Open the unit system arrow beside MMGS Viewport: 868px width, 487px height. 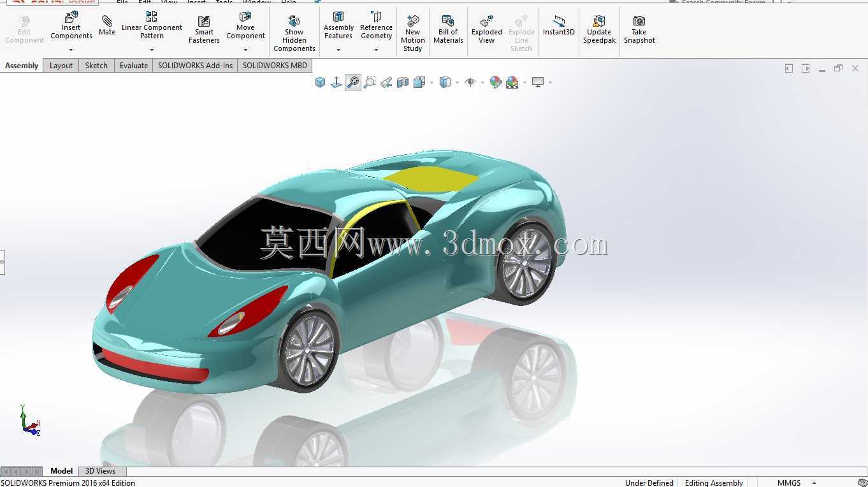pyautogui.click(x=814, y=483)
